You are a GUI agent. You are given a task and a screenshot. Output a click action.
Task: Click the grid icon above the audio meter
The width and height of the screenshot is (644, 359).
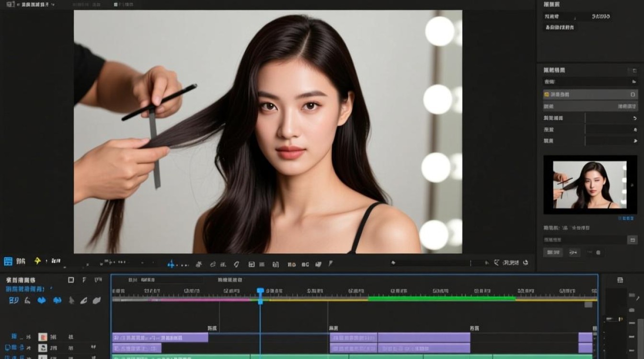point(620,280)
